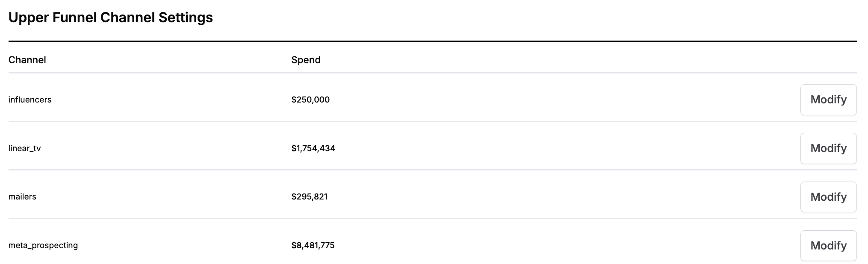Click the Spend column header
This screenshot has width=868, height=264.
point(306,60)
